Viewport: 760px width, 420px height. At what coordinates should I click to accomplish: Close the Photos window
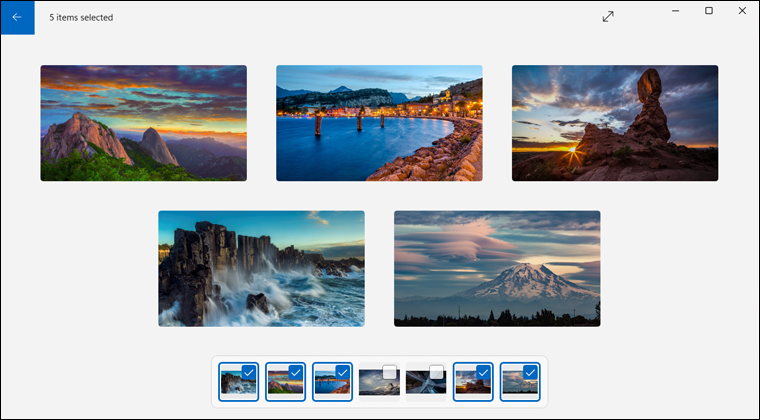[x=742, y=11]
